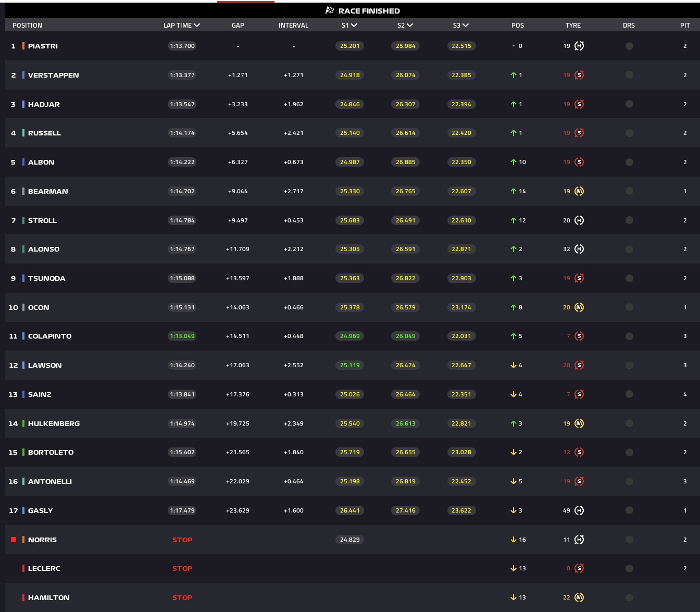Click Colapinto's soft tyre icon

click(579, 336)
